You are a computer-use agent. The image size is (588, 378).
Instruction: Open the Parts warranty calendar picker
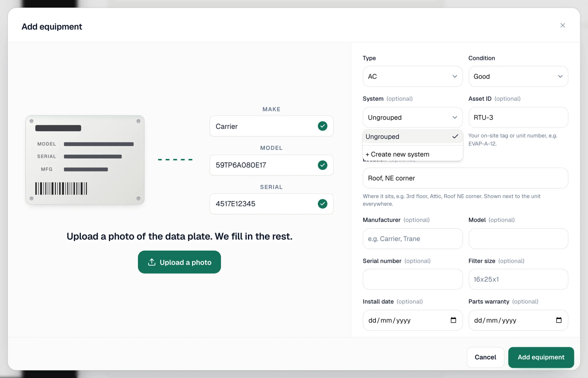click(x=559, y=320)
